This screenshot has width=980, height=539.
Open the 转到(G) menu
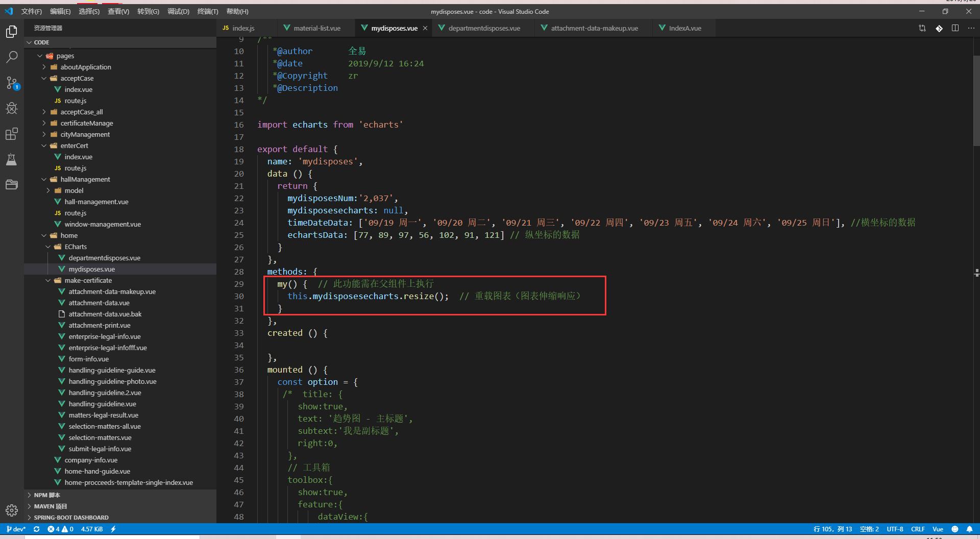[x=148, y=11]
